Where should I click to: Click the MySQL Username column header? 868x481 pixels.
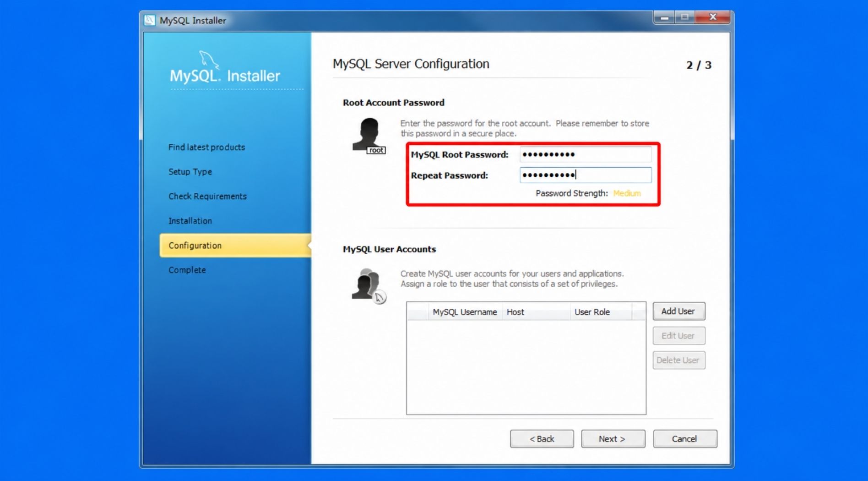465,312
